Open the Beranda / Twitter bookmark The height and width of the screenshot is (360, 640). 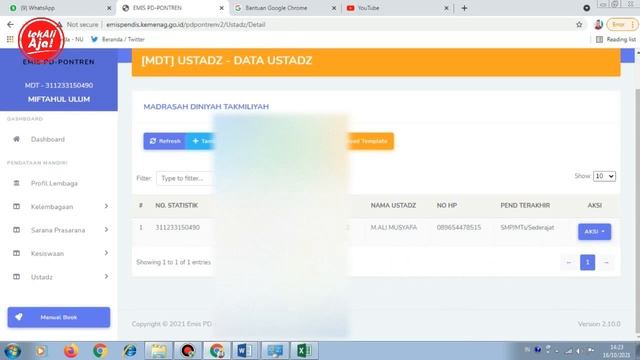tap(118, 39)
